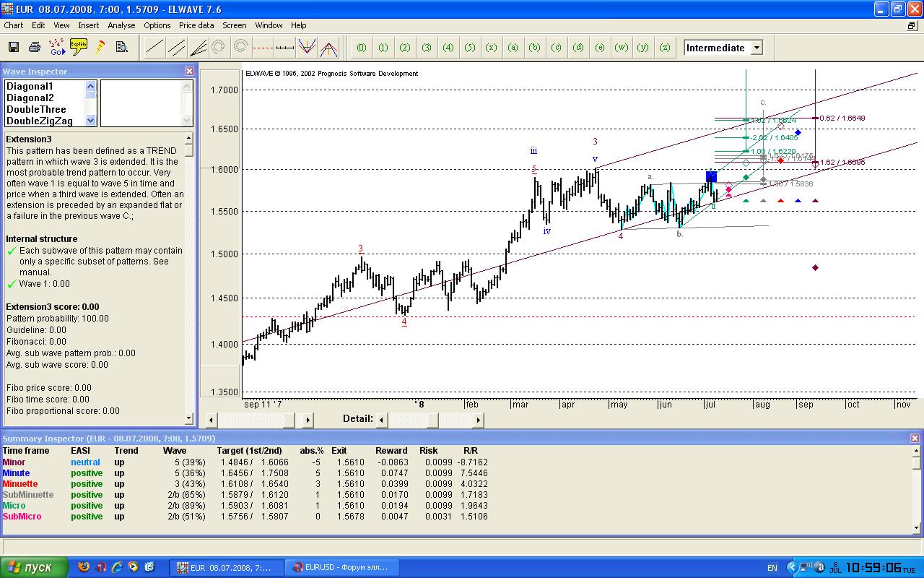
Task: Apply wave label (a)
Action: [x=513, y=48]
